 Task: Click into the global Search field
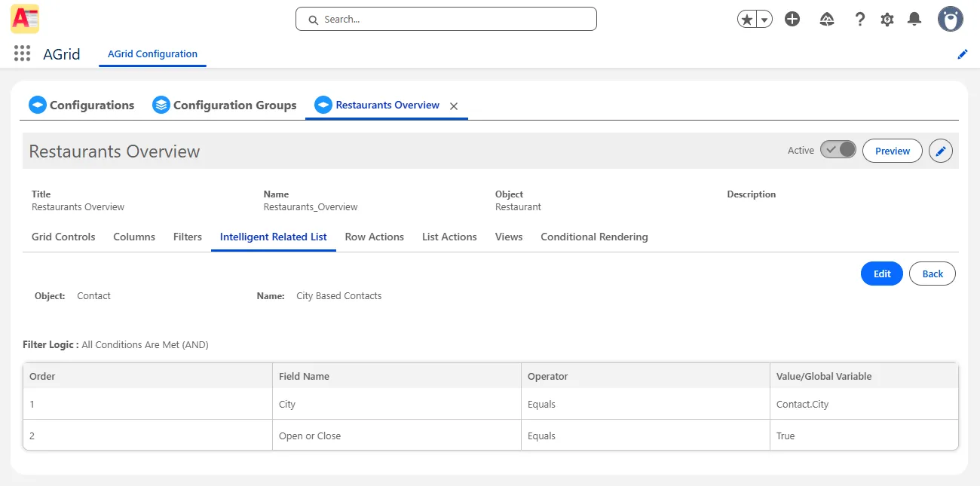coord(446,19)
